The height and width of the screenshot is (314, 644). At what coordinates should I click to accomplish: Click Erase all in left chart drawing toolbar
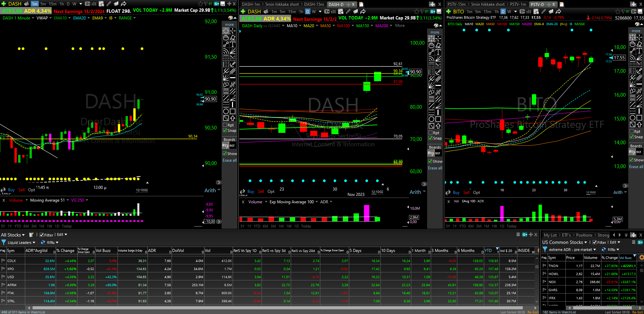[230, 160]
